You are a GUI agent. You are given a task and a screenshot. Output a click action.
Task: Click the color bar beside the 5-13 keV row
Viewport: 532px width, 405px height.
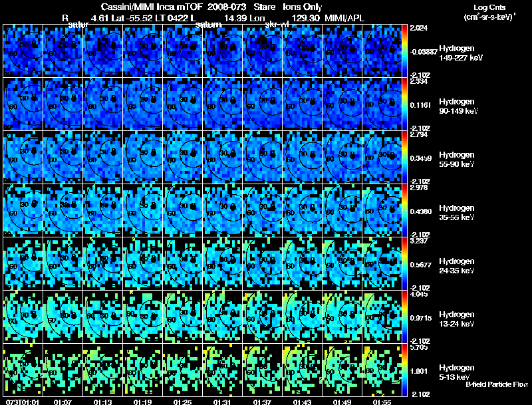(404, 370)
